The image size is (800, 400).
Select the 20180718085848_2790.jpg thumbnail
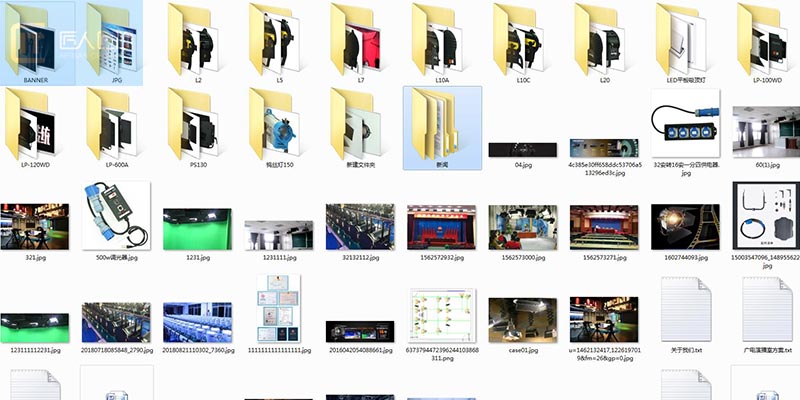(116, 322)
